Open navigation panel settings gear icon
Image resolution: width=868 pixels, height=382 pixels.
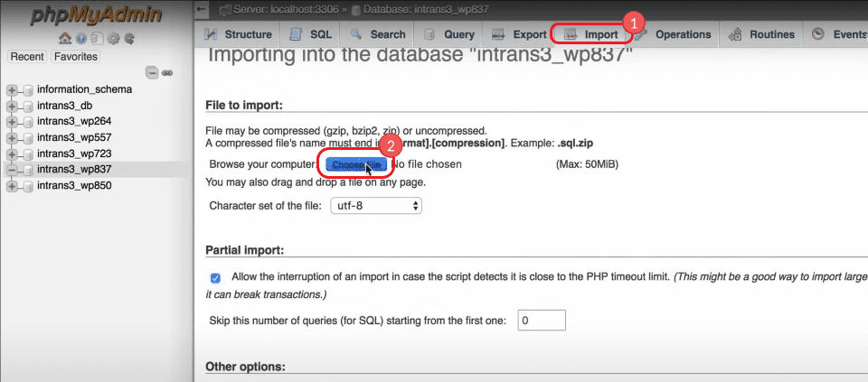113,39
